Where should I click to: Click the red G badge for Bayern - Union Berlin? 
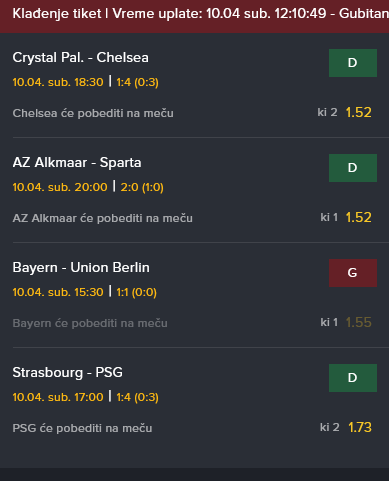click(353, 273)
